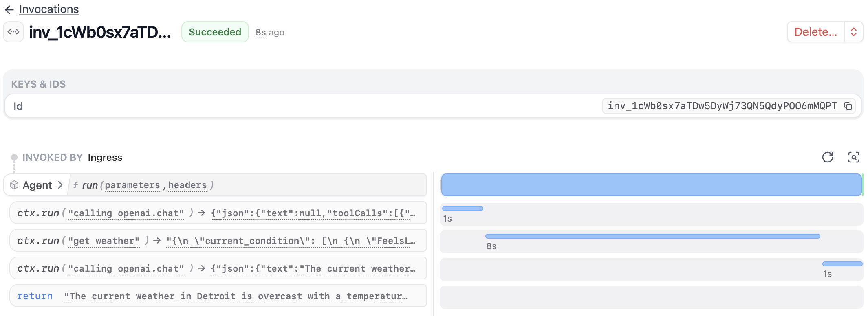Select the first calling openai.chat journal entry

(126, 213)
